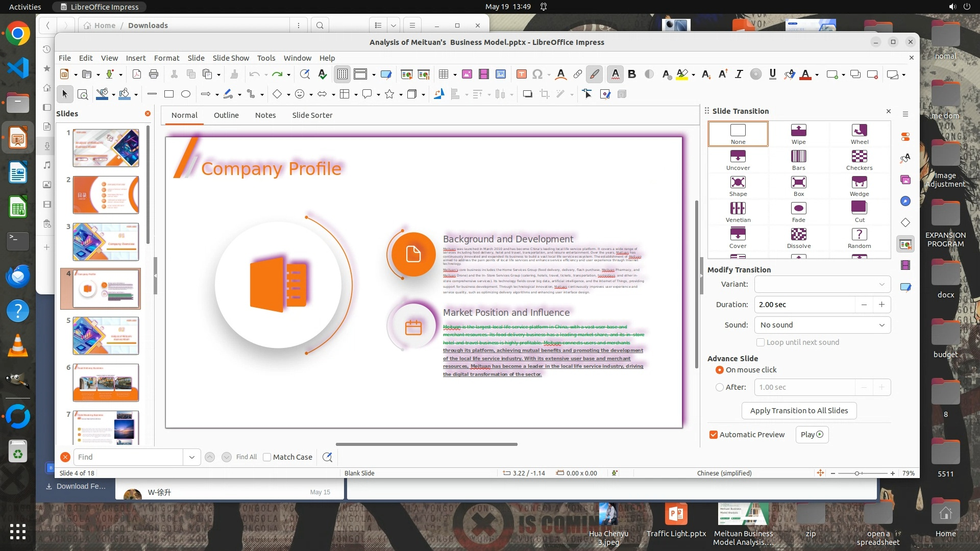Screen dimensions: 980x551
Task: Select the After advance slide radio
Action: (720, 387)
